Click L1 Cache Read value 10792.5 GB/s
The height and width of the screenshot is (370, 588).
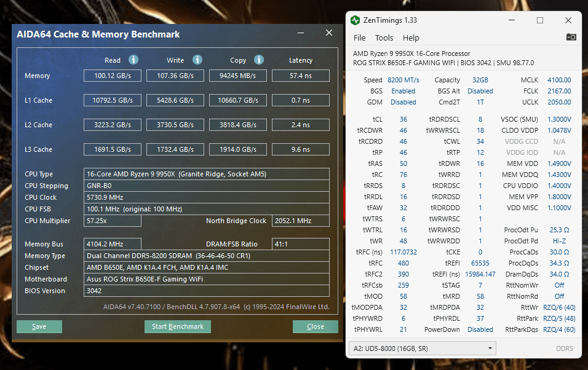pos(113,100)
